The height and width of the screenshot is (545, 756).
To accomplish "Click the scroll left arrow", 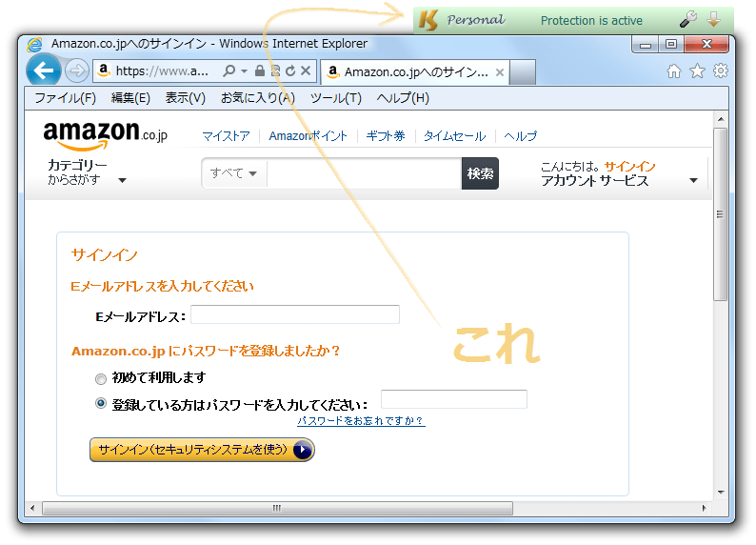I will 32,508.
